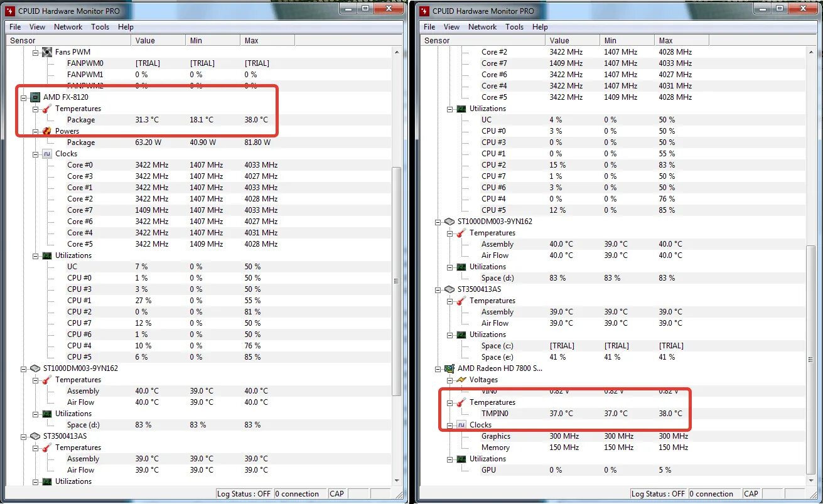Click the scroll up arrow in right window
Screen dimensions: 823x504
tap(810, 51)
